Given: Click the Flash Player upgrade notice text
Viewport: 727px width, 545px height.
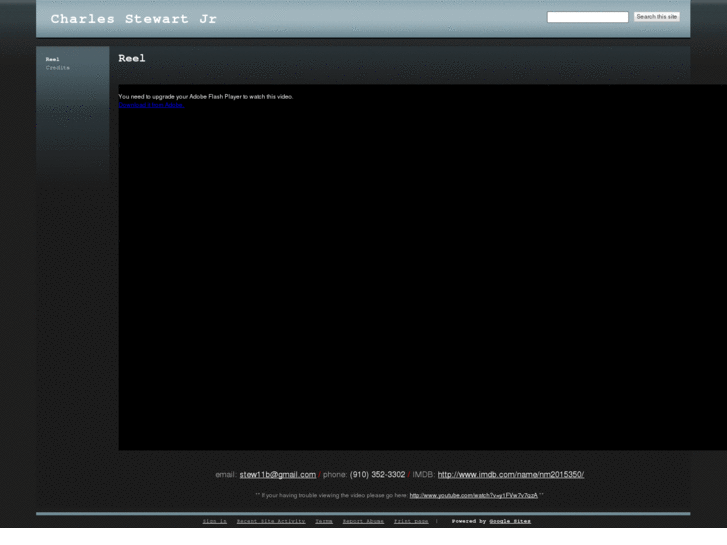Looking at the screenshot, I should point(205,96).
